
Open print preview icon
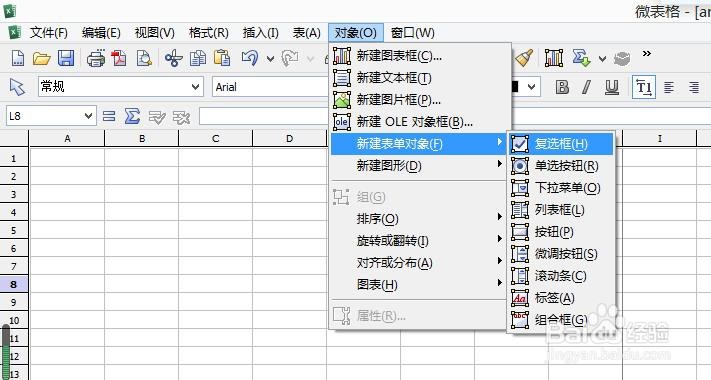tap(144, 58)
